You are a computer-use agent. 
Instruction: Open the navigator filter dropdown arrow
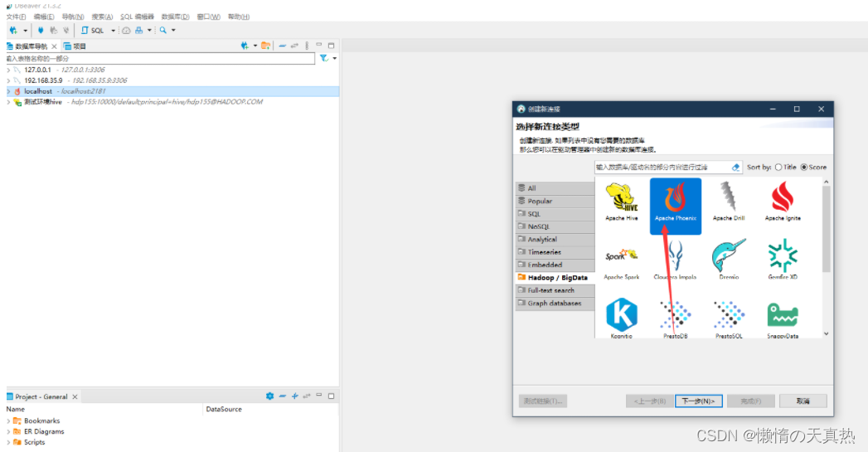(x=334, y=58)
